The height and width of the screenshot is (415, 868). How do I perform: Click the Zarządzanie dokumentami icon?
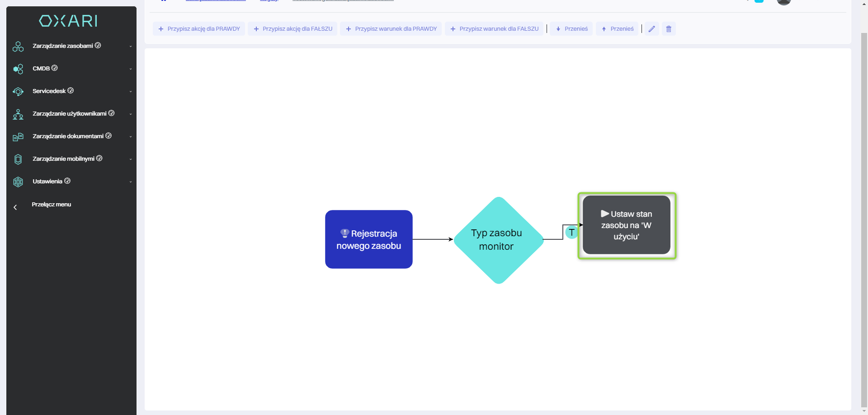(18, 136)
